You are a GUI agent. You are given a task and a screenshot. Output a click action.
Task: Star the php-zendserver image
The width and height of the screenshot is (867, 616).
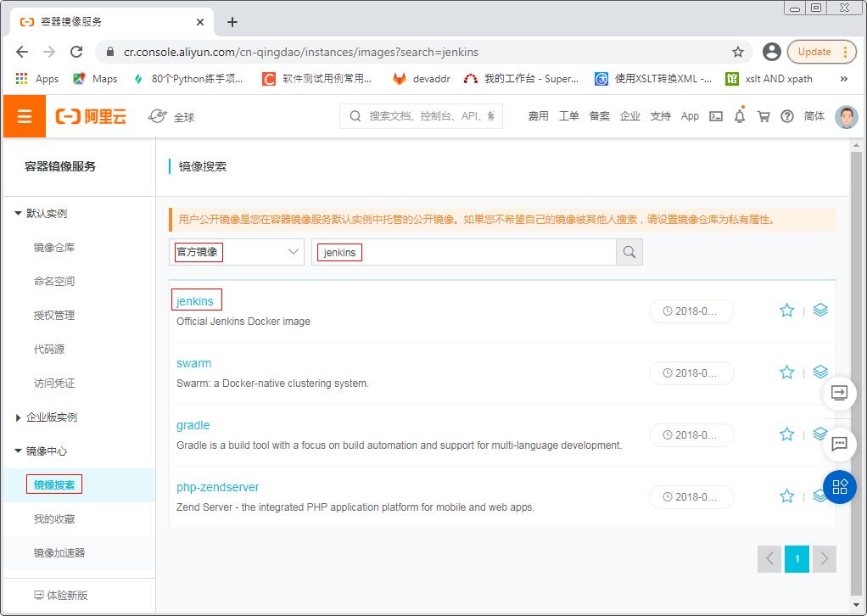coord(786,496)
